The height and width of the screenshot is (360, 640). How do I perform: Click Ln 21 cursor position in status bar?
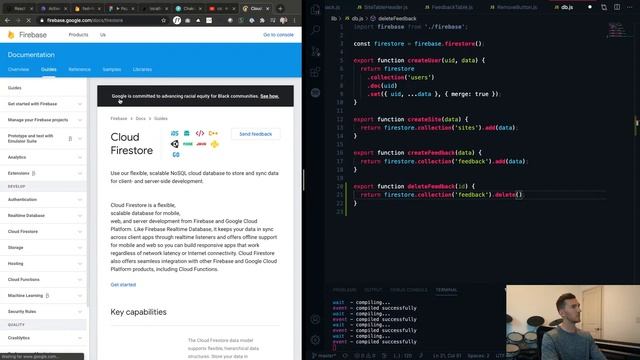(x=447, y=356)
